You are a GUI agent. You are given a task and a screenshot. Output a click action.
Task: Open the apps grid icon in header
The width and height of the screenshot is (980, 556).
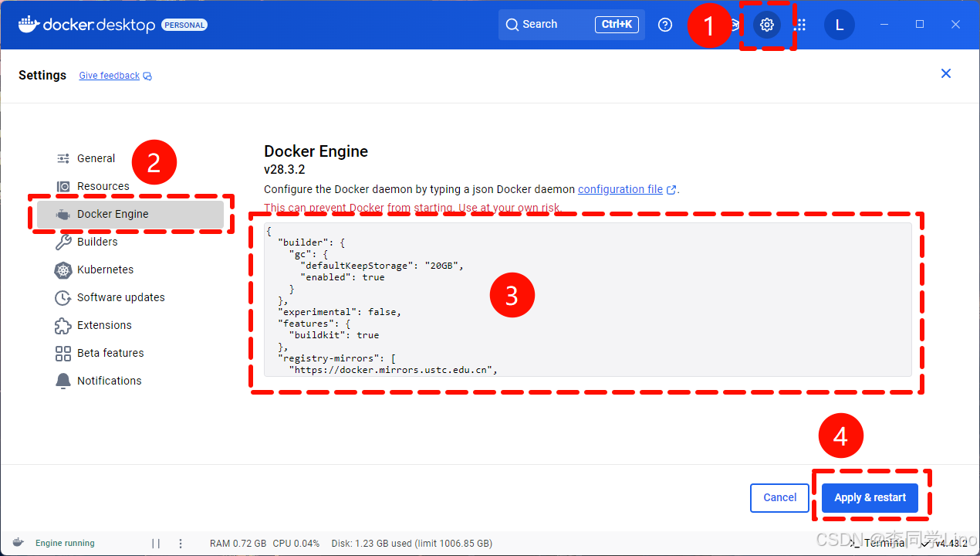[800, 25]
